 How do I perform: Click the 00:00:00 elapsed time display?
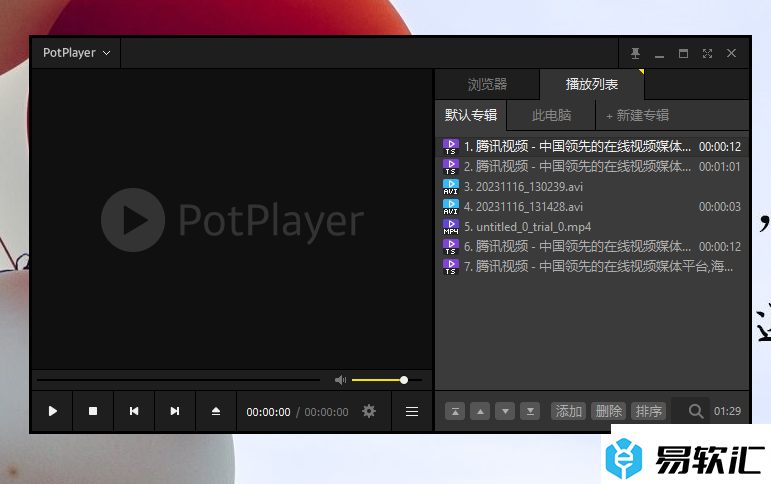pyautogui.click(x=268, y=412)
